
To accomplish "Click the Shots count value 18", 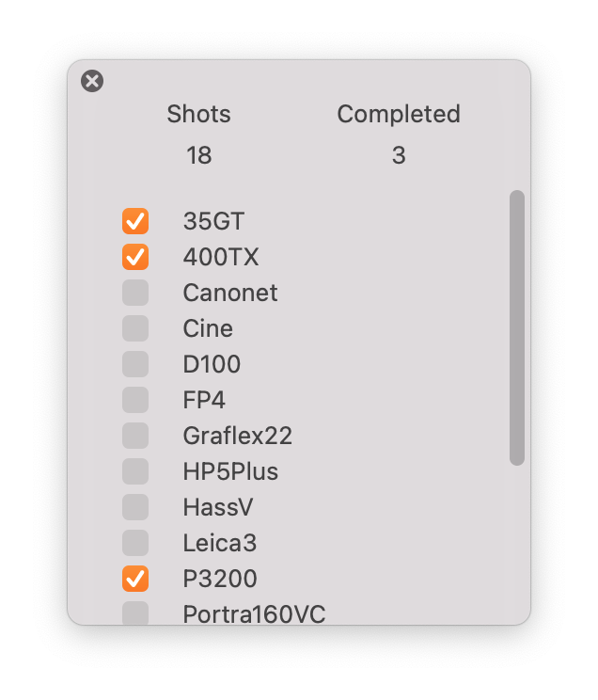I will point(198,155).
